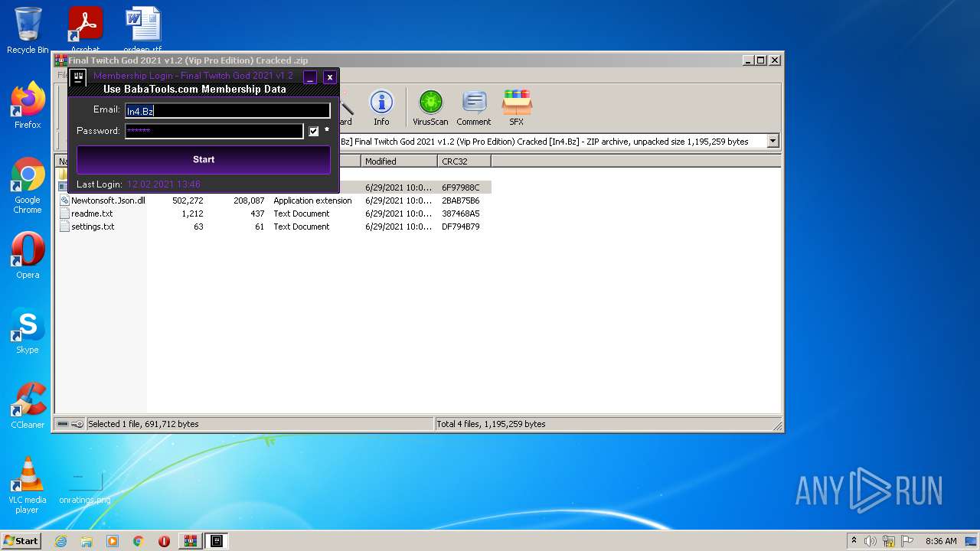980x551 pixels.
Task: Click the Internet Explorer taskbar icon
Action: tap(60, 541)
